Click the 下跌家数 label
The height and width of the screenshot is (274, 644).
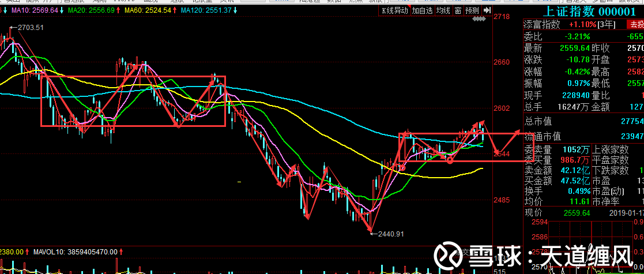(611, 170)
